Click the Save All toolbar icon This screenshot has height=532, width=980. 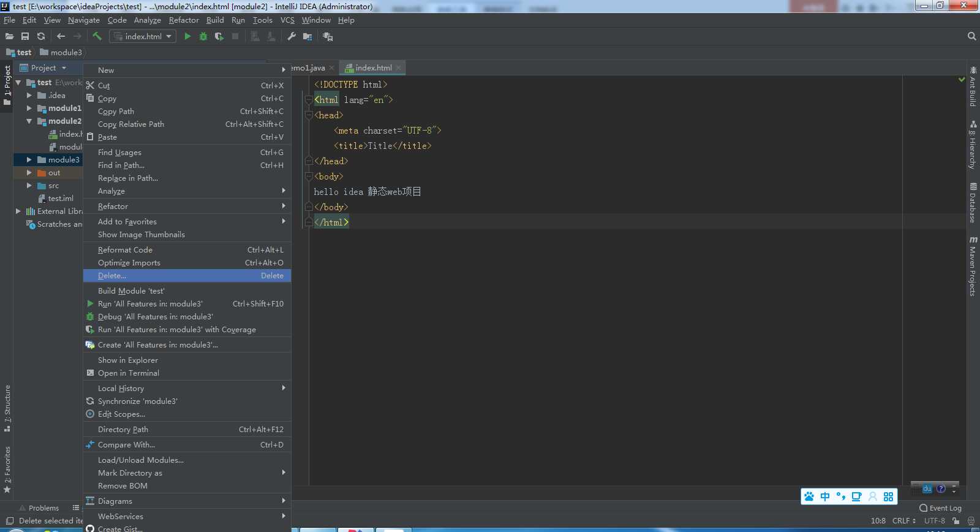tap(25, 37)
